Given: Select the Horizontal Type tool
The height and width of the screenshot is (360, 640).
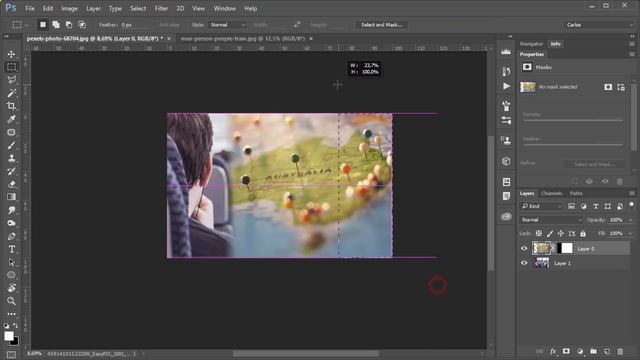Looking at the screenshot, I should [x=11, y=249].
